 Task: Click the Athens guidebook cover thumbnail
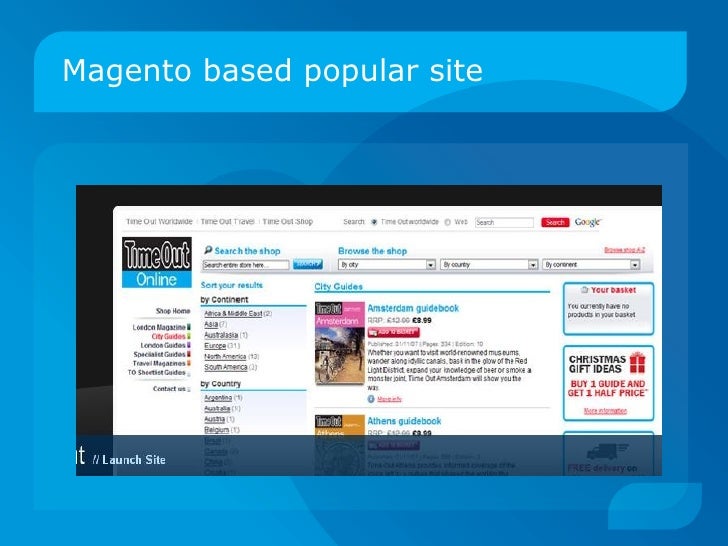click(x=339, y=445)
